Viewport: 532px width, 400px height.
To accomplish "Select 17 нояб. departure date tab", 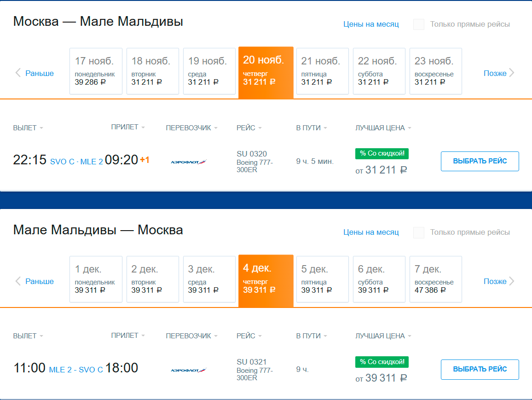I will click(96, 71).
